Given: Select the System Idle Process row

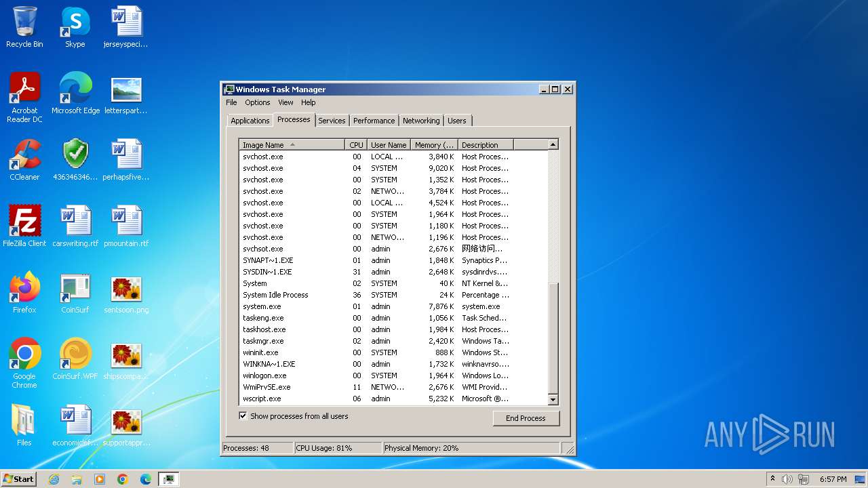Looking at the screenshot, I should 393,295.
